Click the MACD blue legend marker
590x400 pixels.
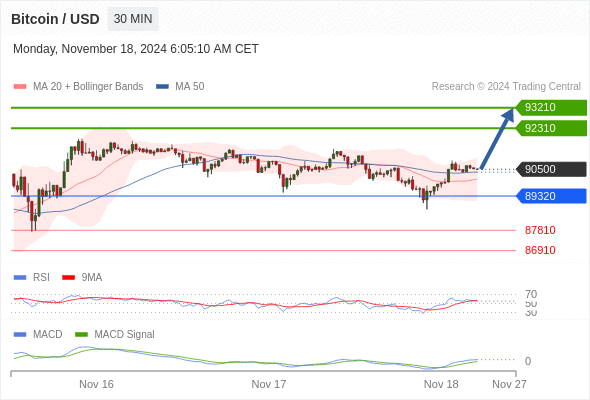[x=20, y=334]
